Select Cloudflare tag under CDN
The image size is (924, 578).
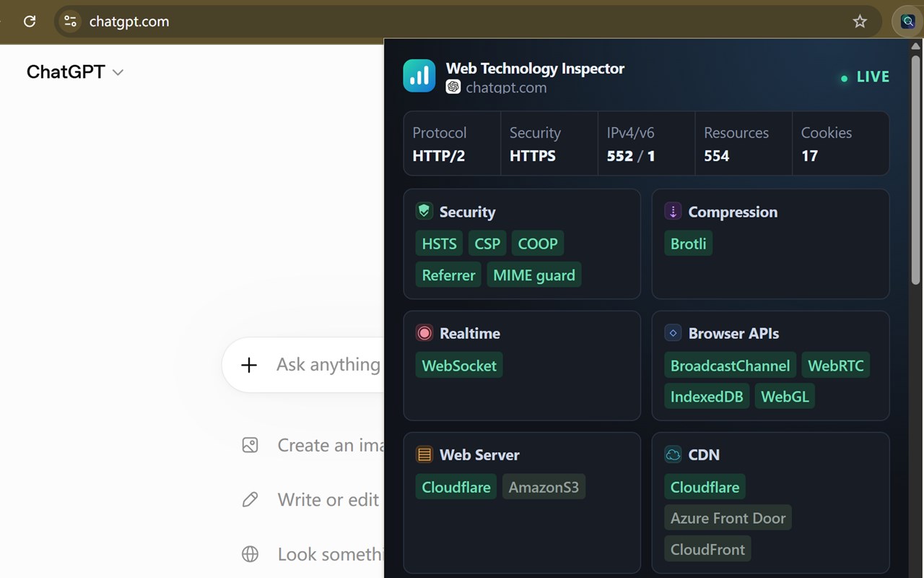[x=705, y=486]
